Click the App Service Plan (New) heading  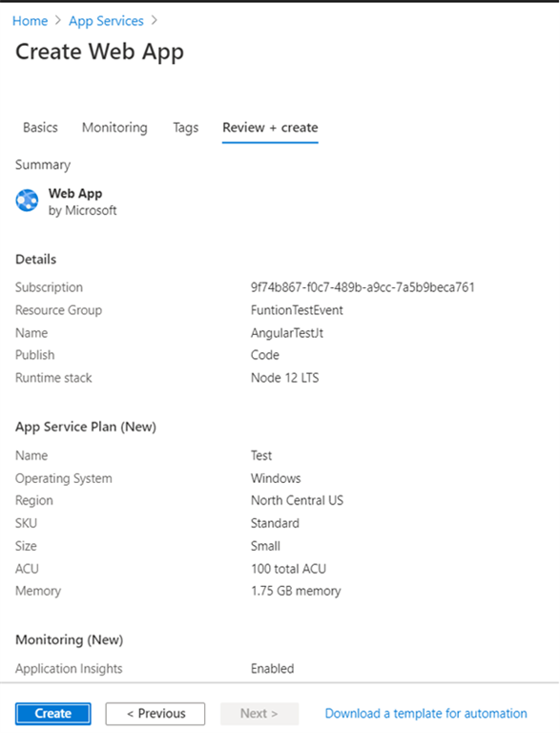(x=86, y=427)
